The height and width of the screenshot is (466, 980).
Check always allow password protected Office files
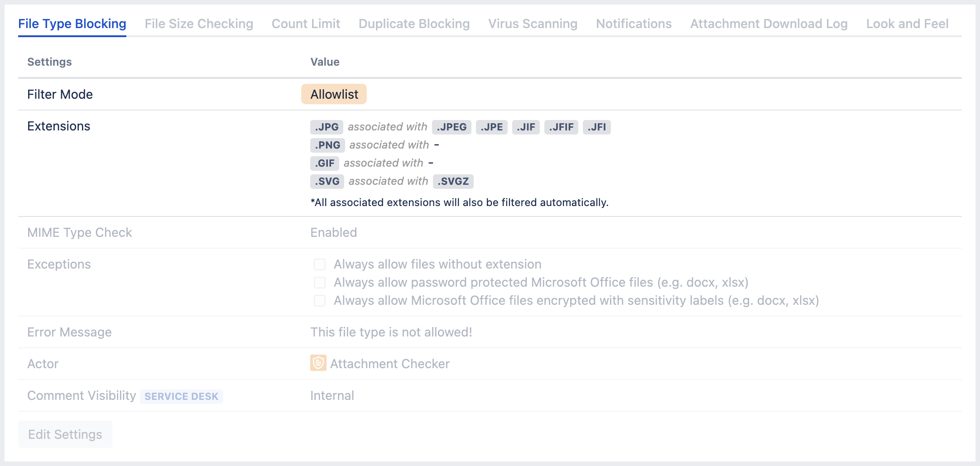coord(320,282)
